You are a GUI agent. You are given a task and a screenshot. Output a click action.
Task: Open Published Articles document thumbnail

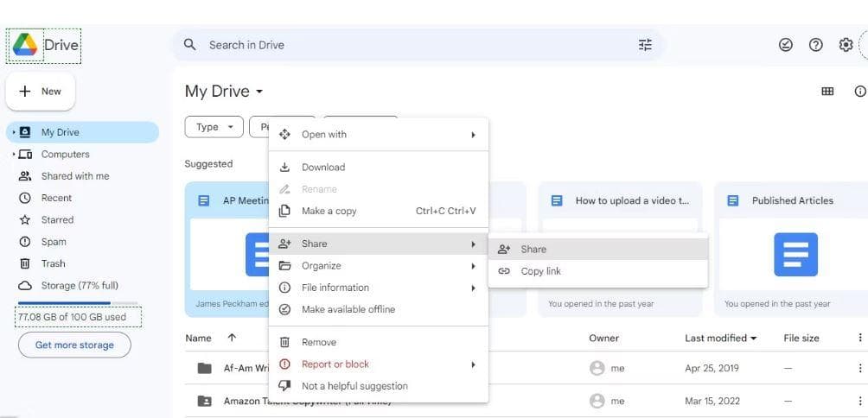pos(796,254)
